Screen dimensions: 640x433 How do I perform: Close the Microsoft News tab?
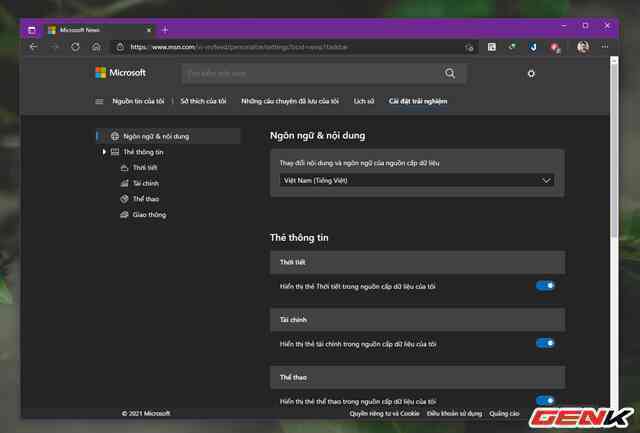coord(149,30)
